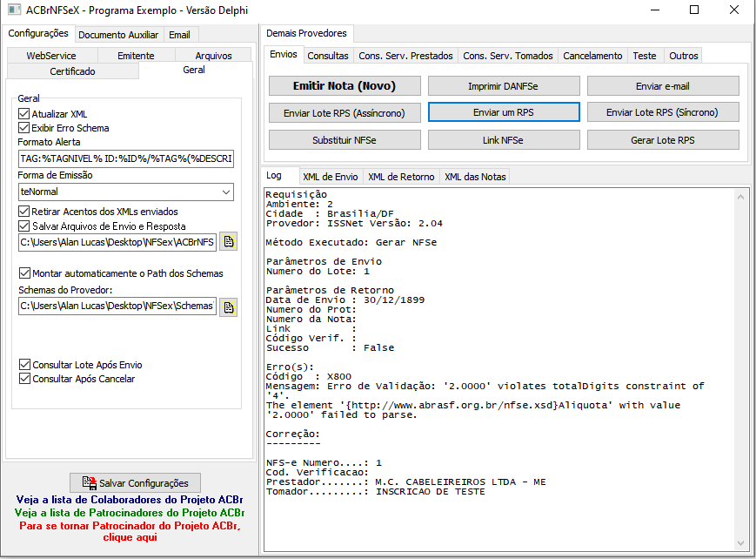Select the Certificado tab

click(x=72, y=71)
